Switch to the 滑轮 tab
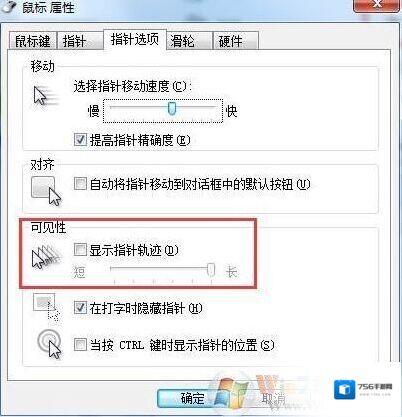The height and width of the screenshot is (417, 402). (x=189, y=41)
